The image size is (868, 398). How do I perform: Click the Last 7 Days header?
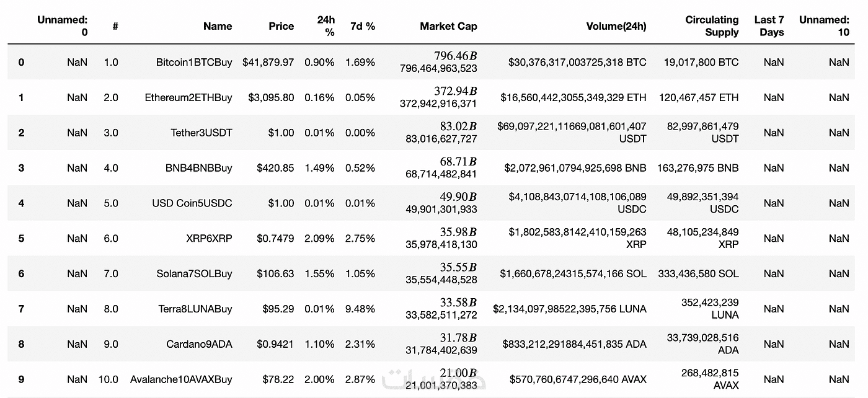click(x=769, y=26)
